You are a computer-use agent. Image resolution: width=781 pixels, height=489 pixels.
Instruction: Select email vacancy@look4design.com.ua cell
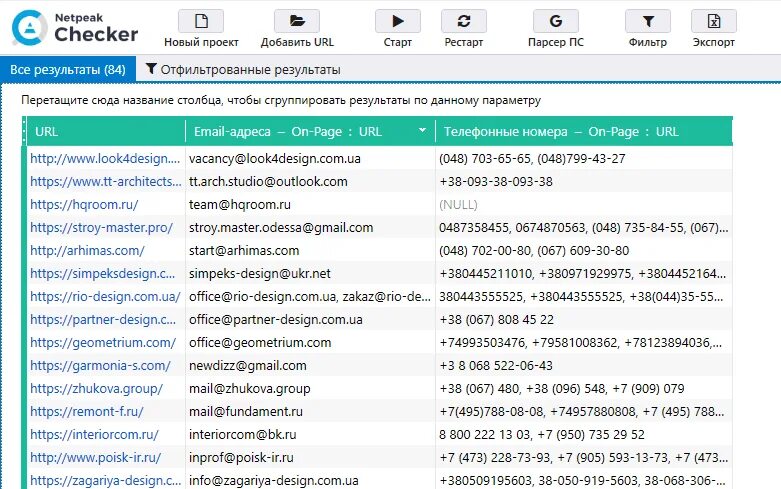[x=310, y=158]
